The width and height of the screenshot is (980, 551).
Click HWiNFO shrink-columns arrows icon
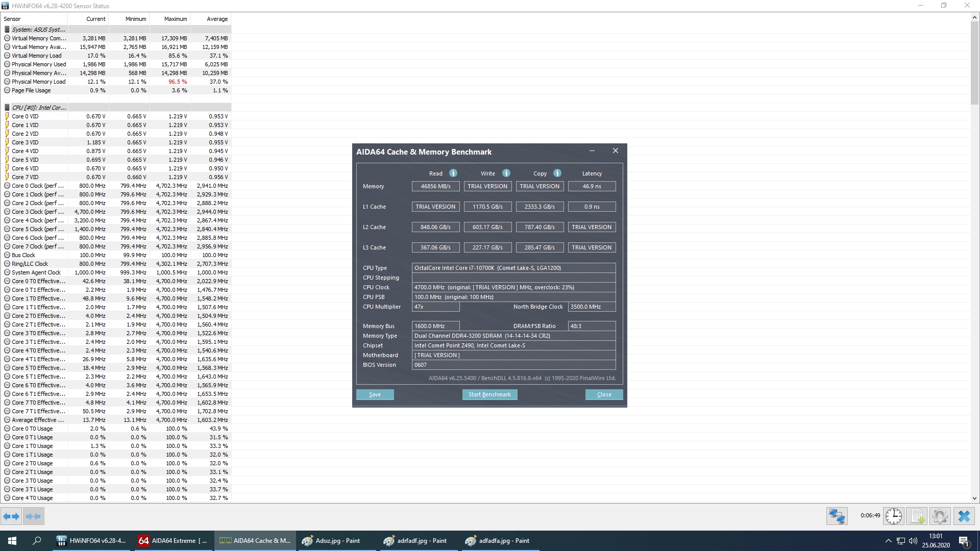click(x=33, y=516)
